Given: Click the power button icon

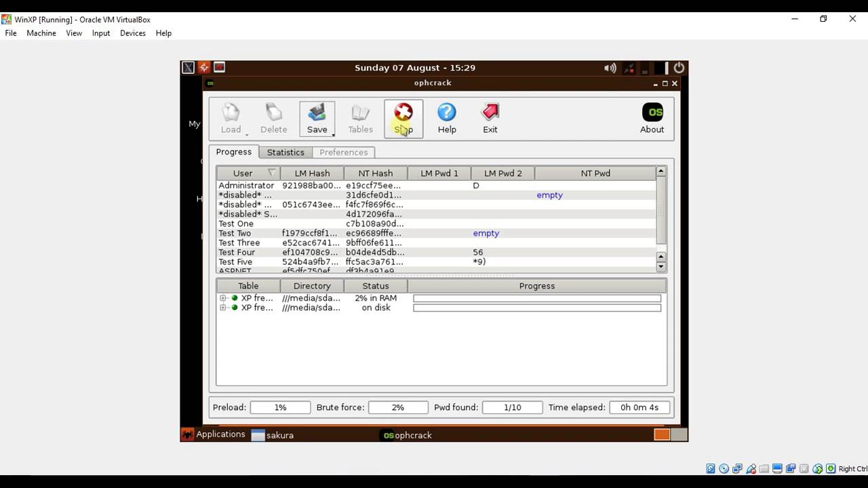Looking at the screenshot, I should pyautogui.click(x=679, y=68).
